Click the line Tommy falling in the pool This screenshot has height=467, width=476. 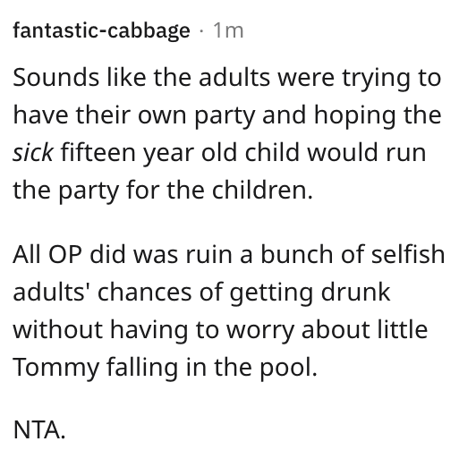click(x=166, y=368)
